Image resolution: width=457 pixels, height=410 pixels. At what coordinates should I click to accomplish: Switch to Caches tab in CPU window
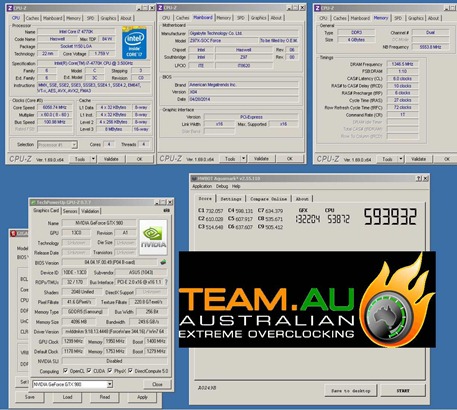32,18
